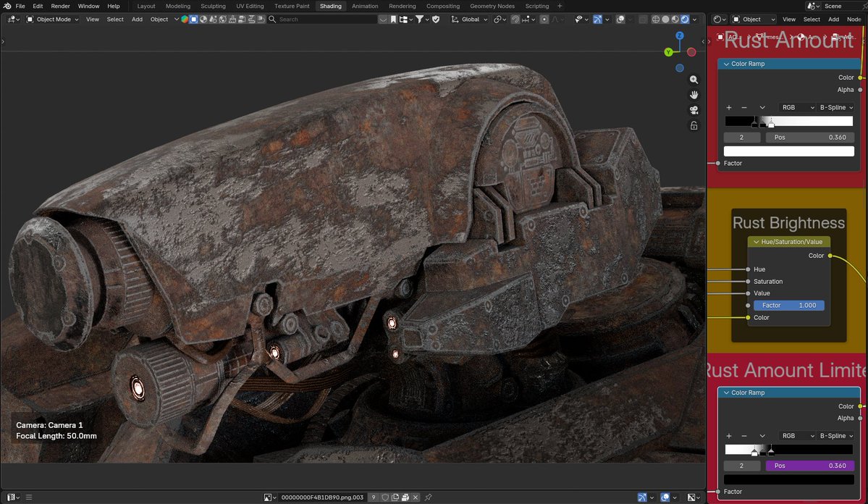This screenshot has width=868, height=504.
Task: Click the white color swatch in Rust Amount ramp
Action: tap(788, 151)
